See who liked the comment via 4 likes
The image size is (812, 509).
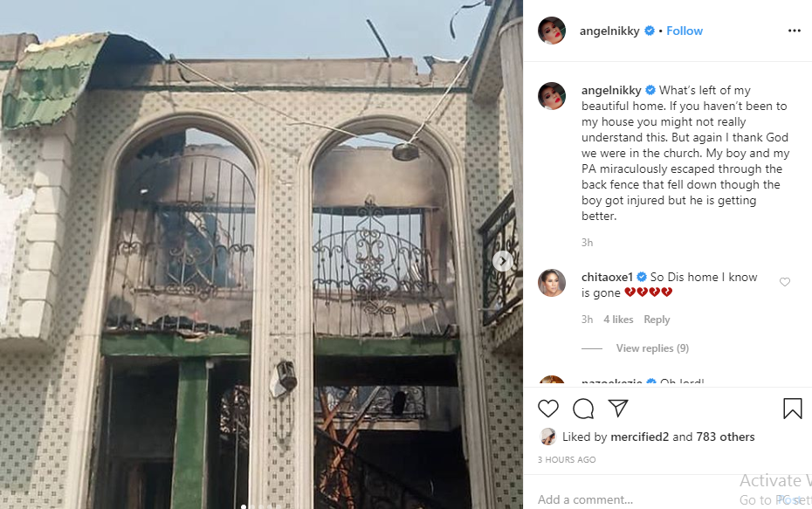click(618, 319)
